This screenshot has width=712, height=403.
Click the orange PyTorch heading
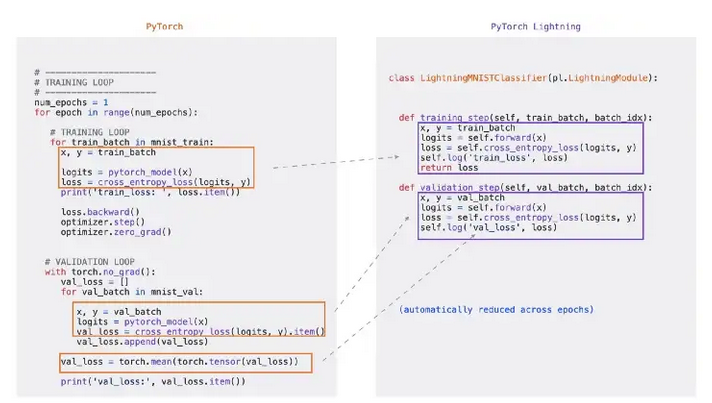point(165,26)
